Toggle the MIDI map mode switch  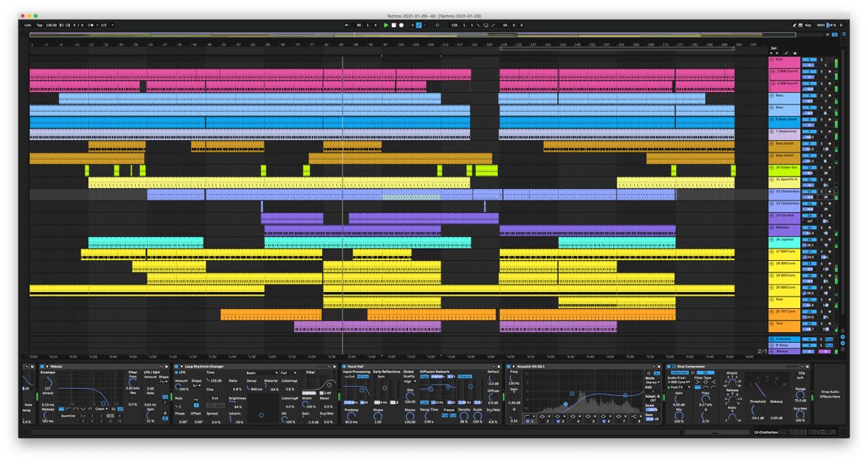click(x=821, y=25)
